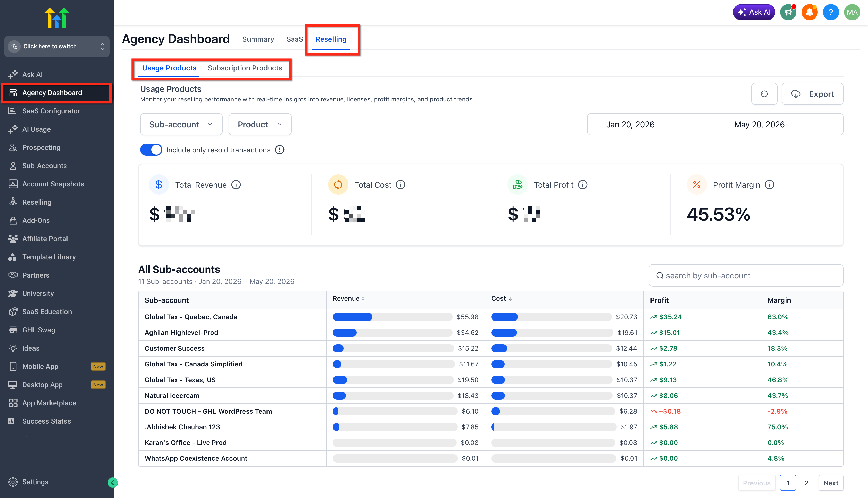868x498 pixels.
Task: Expand the Click here to switch selector
Action: pos(57,46)
